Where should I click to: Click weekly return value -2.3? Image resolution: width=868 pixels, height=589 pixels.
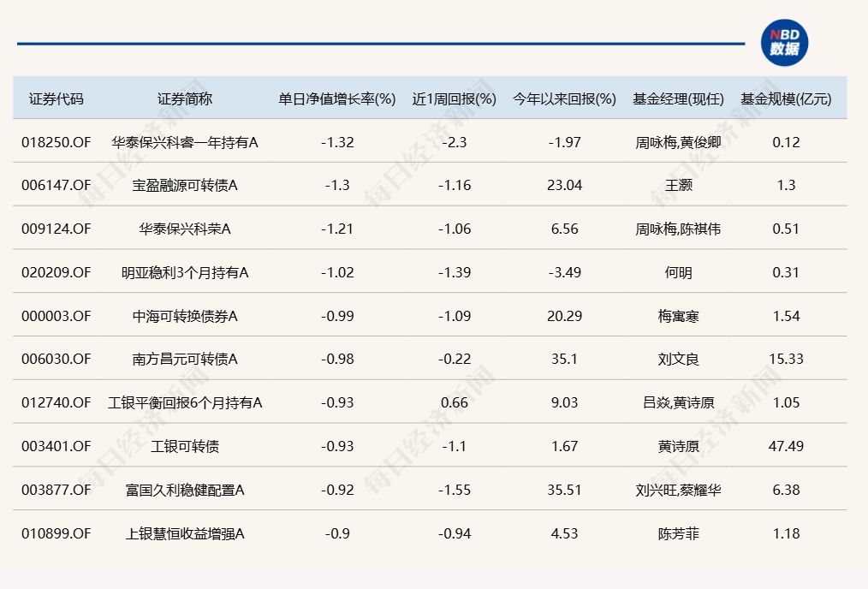point(455,142)
